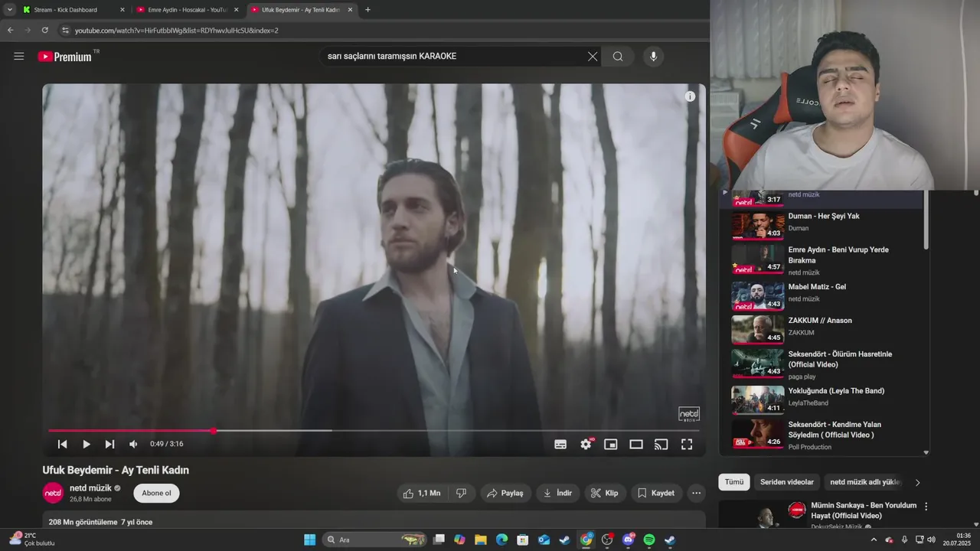Download video with İndir button
Image resolution: width=980 pixels, height=551 pixels.
[557, 494]
